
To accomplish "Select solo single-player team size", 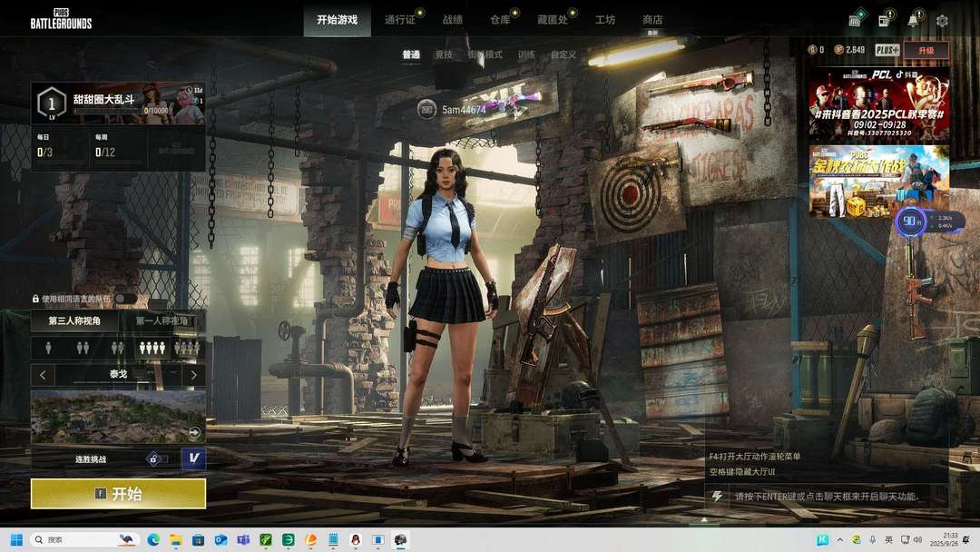I will click(48, 348).
